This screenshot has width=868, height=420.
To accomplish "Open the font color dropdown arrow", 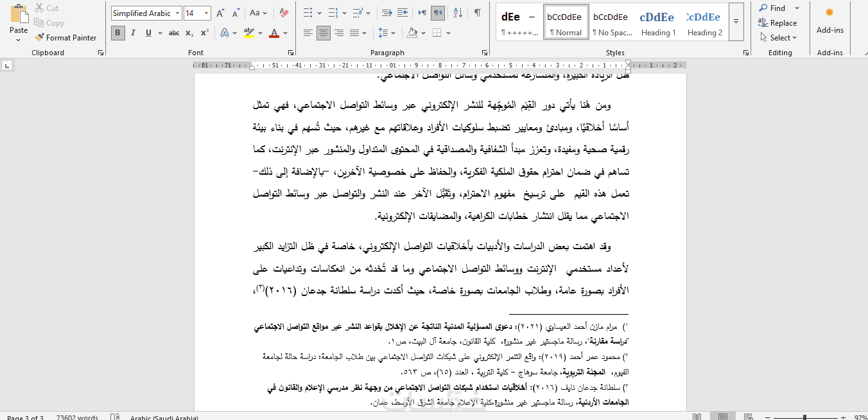I will coord(285,33).
